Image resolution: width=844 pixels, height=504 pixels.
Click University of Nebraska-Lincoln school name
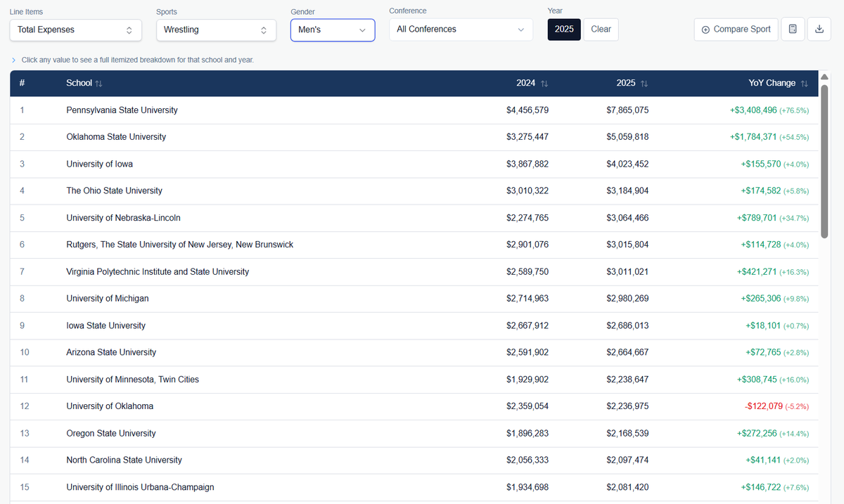(x=123, y=218)
